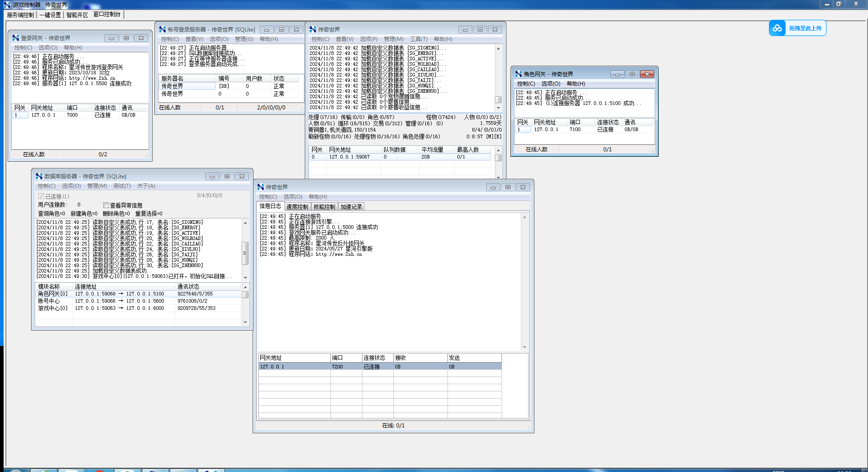Click scroll-up arrow in 传奇世界 engine log
Image resolution: width=868 pixels, height=472 pixels.
(x=498, y=48)
